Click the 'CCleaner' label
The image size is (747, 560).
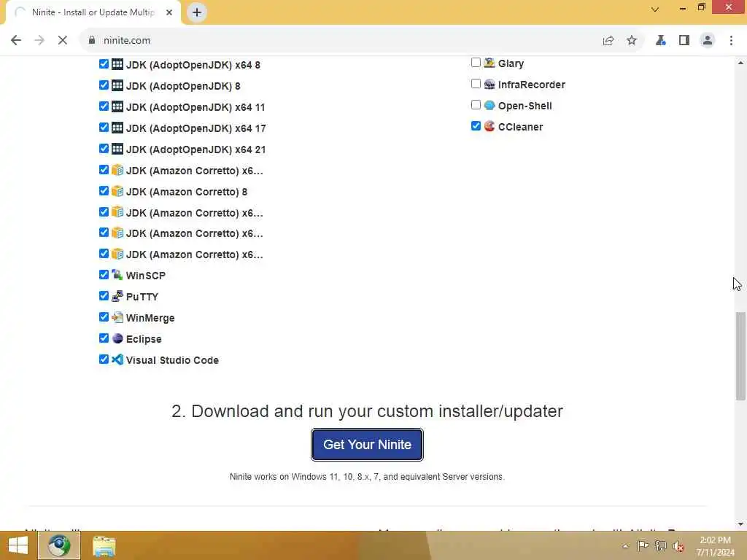coord(520,127)
